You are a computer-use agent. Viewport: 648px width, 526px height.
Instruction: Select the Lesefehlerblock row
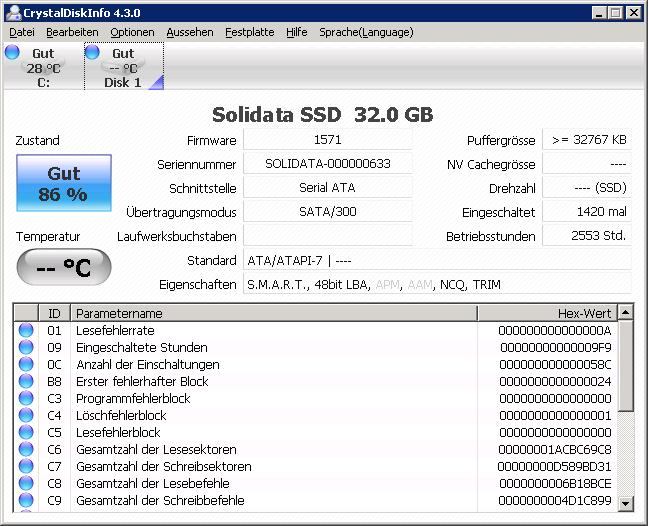316,432
